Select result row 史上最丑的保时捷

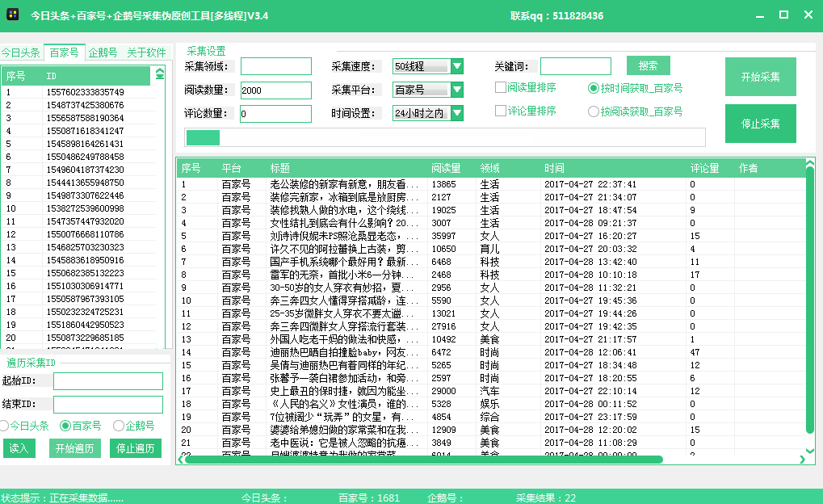point(491,391)
